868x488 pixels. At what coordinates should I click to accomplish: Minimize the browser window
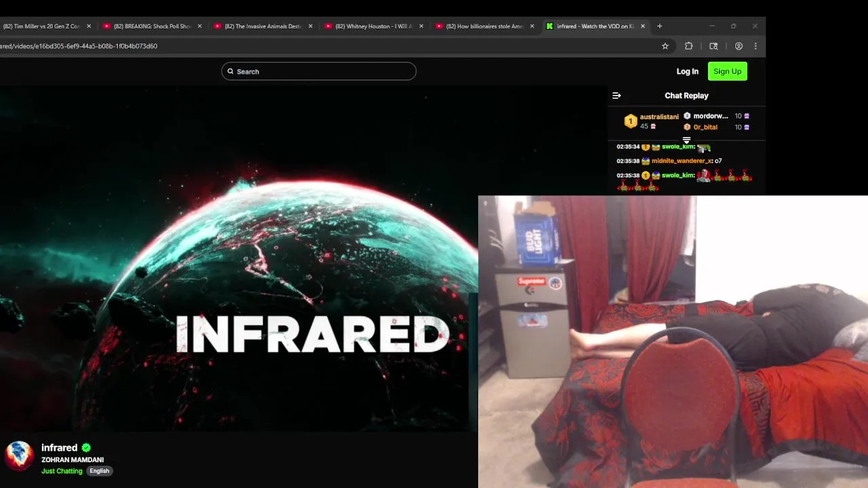tap(712, 26)
